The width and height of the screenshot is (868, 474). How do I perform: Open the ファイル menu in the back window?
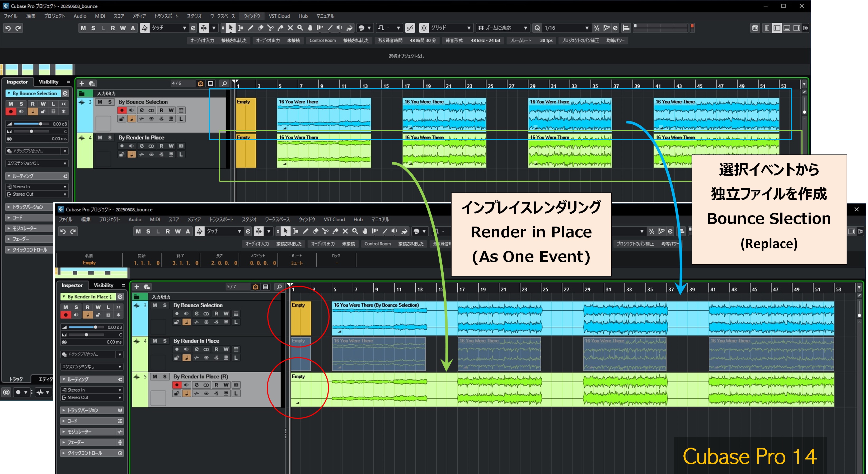[11, 16]
